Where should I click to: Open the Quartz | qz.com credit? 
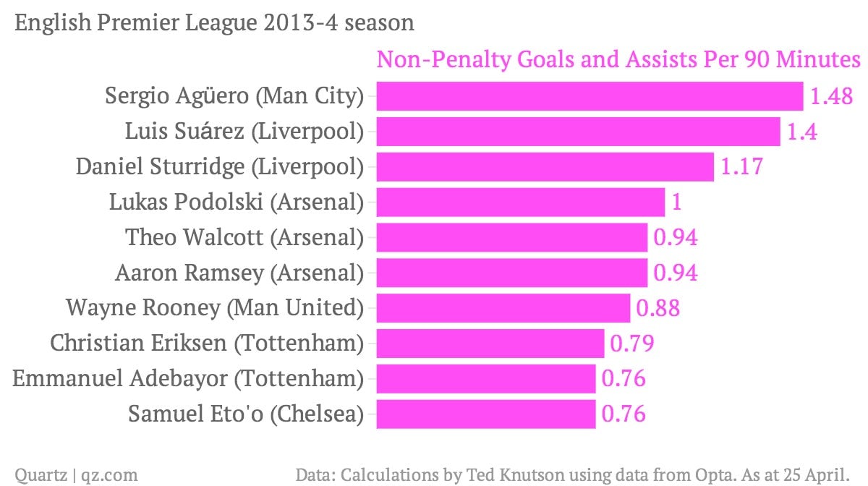click(x=77, y=475)
